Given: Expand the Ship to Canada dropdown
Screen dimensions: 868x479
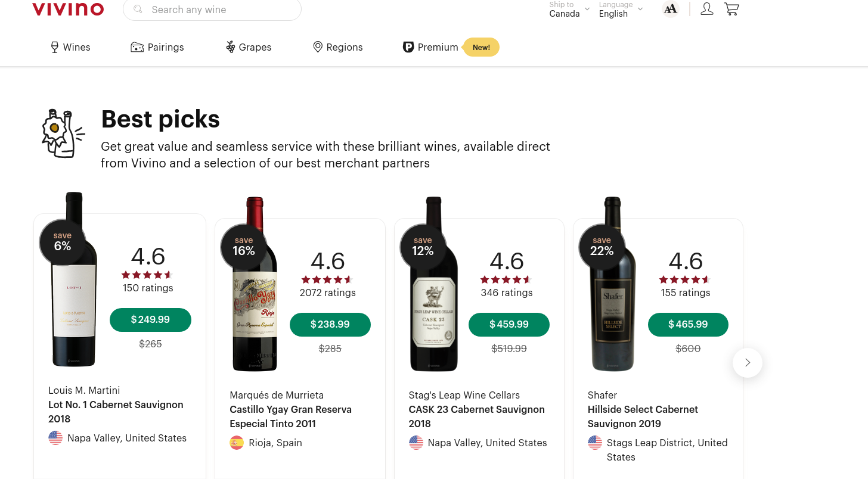Looking at the screenshot, I should click(569, 10).
